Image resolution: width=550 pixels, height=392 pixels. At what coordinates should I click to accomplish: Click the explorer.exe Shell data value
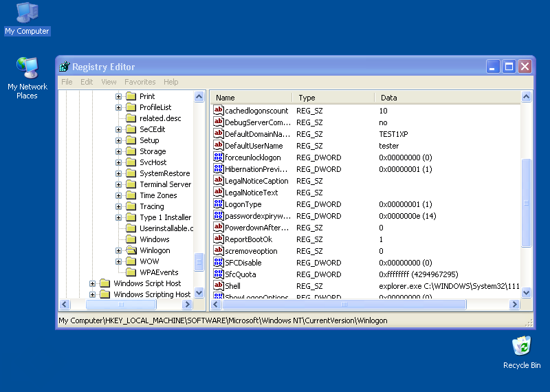[449, 286]
